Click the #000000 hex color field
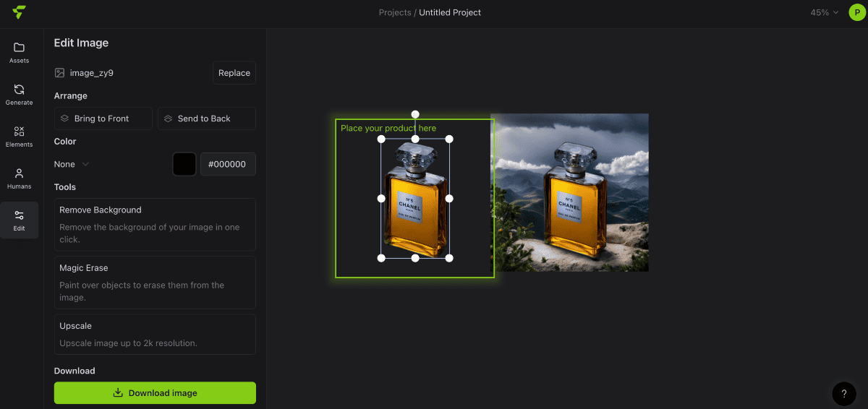 tap(228, 164)
